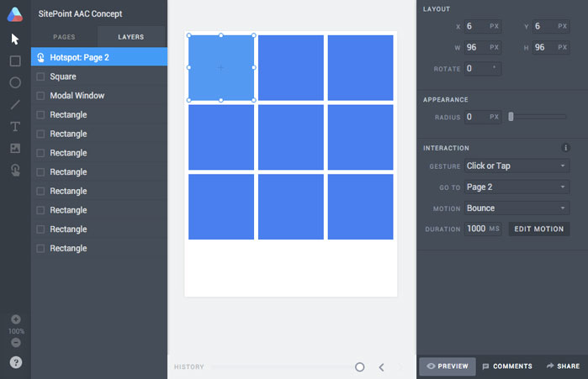This screenshot has height=379, width=588.
Task: Select the Square layer name
Action: [x=63, y=76]
